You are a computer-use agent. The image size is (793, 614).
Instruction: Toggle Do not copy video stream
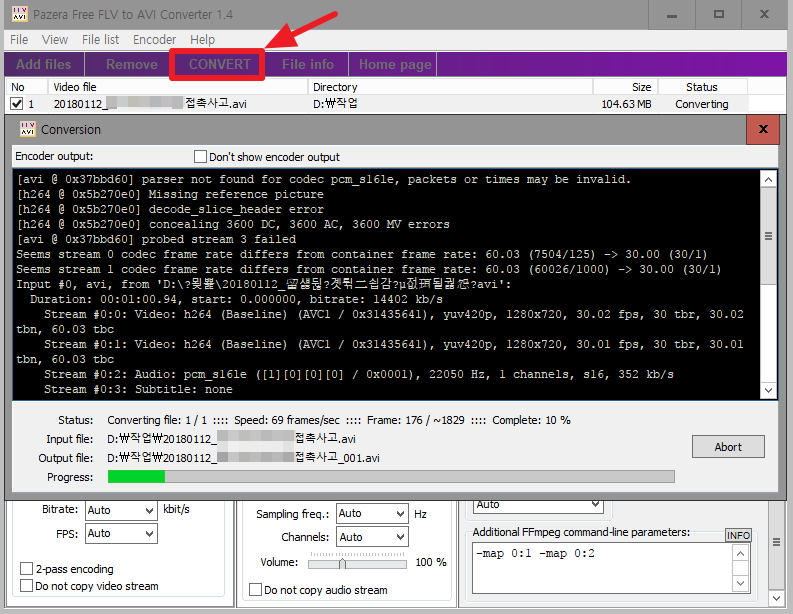[26, 586]
